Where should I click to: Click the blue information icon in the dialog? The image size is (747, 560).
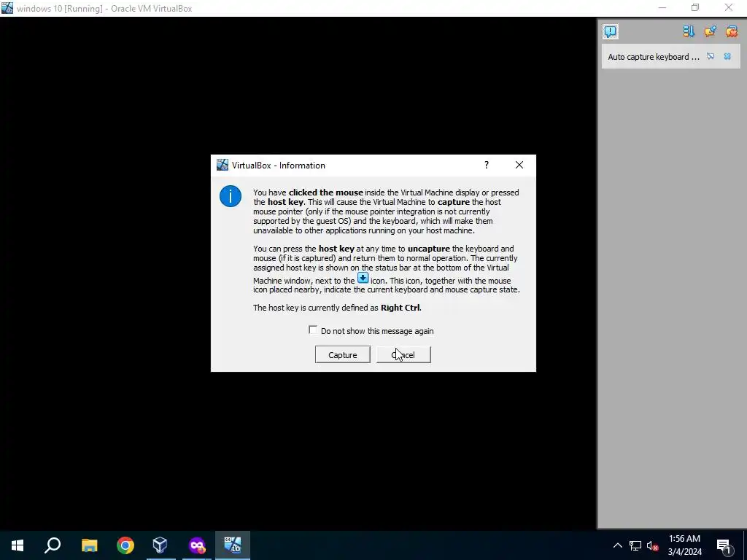(x=230, y=196)
